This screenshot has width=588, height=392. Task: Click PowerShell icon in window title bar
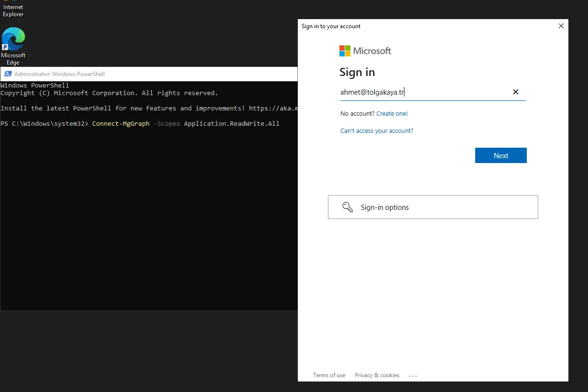[8, 74]
